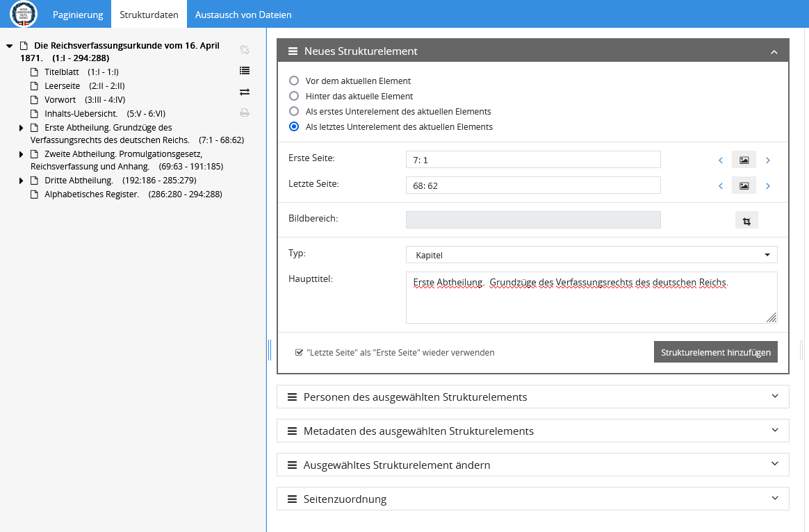Expand the Zweite Abtheilung tree node
Image resolution: width=809 pixels, height=532 pixels.
point(21,154)
